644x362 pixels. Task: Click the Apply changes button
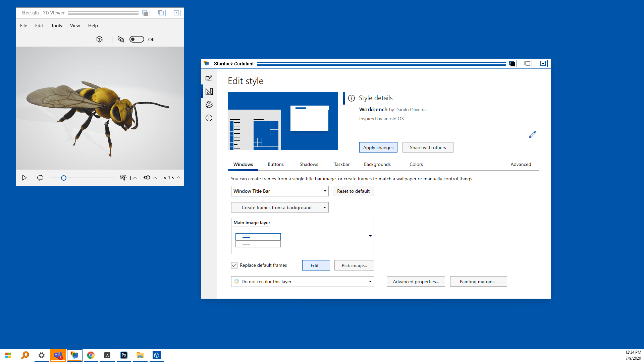(378, 147)
